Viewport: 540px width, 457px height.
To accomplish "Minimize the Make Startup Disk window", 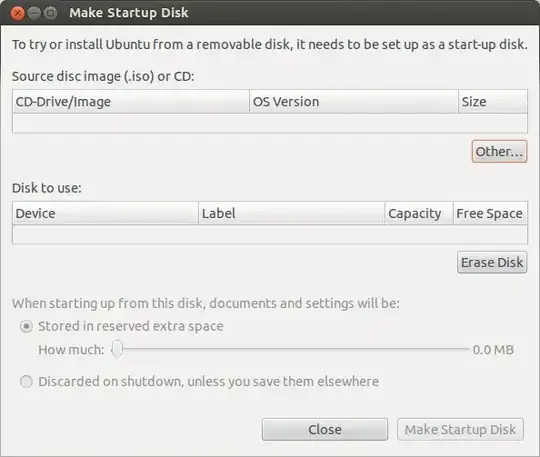I will (x=34, y=13).
